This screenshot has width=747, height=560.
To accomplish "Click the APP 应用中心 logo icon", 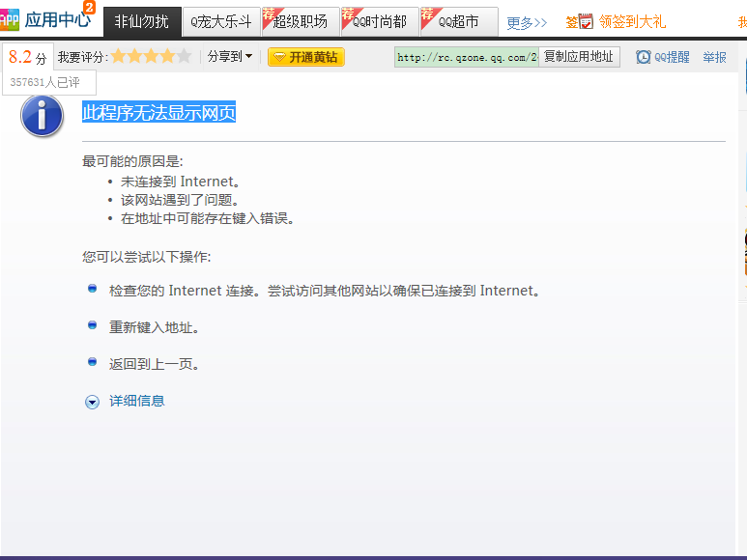I will coord(9,19).
